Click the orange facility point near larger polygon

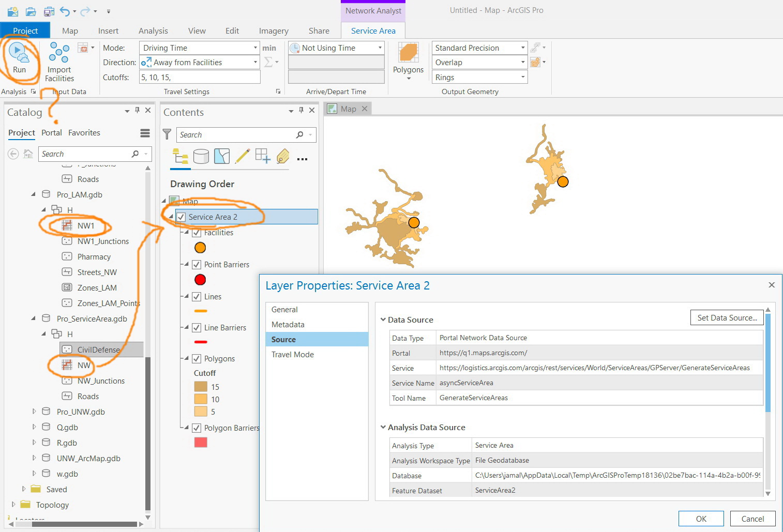(414, 222)
